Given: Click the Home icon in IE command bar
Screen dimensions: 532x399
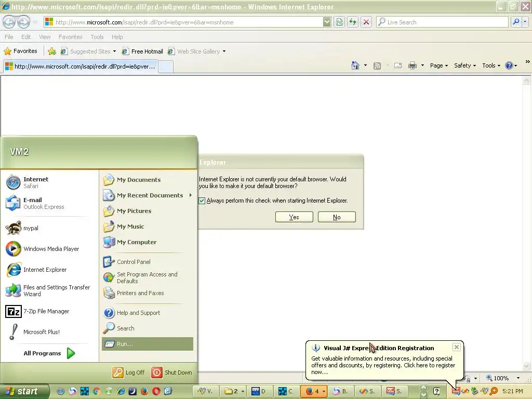Looking at the screenshot, I should click(x=355, y=65).
